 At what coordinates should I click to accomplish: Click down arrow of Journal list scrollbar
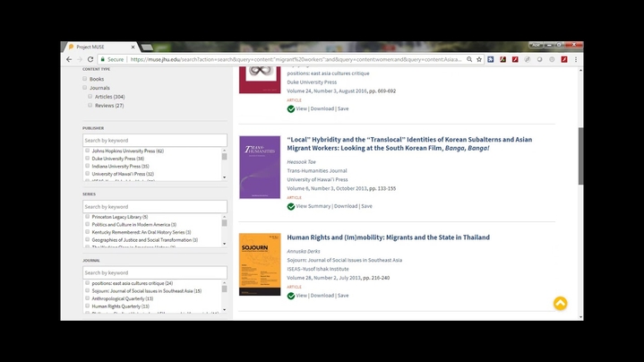[x=224, y=310]
